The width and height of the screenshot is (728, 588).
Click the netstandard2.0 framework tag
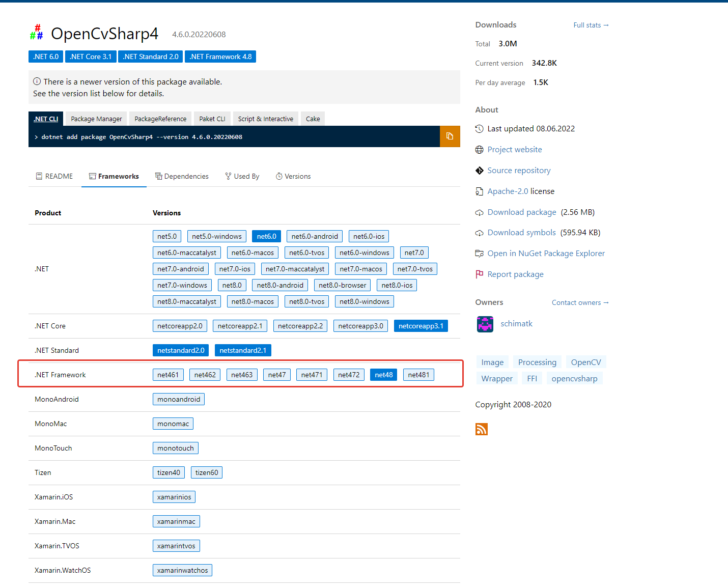pos(181,350)
